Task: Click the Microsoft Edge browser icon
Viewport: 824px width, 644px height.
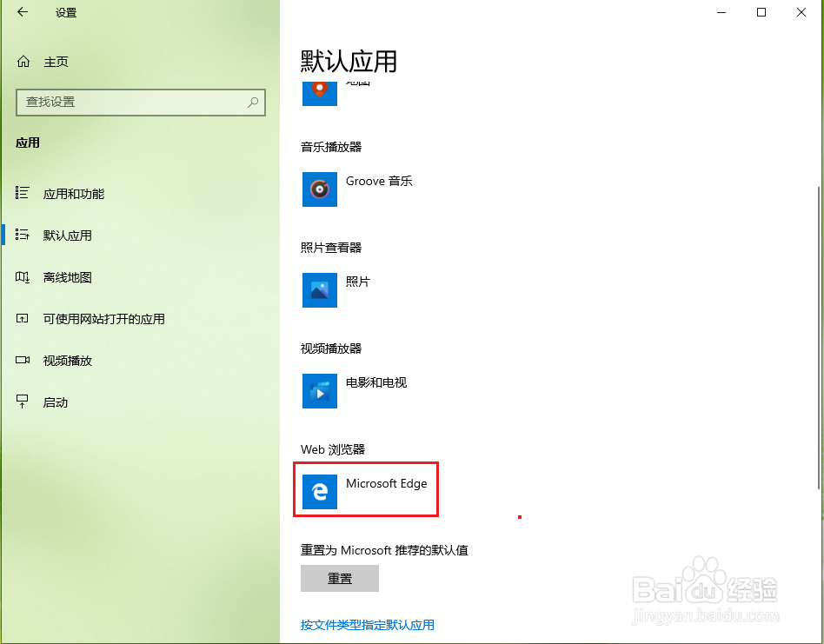Action: (319, 492)
